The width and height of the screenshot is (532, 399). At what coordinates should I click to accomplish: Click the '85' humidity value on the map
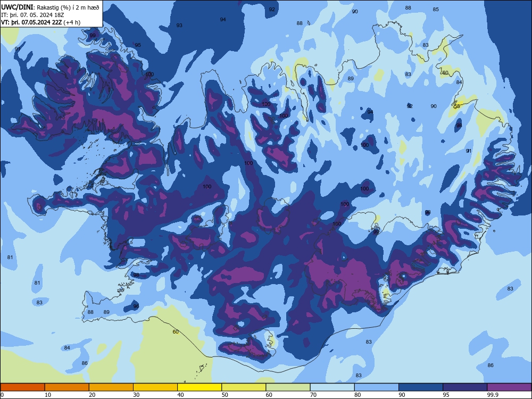tap(436, 9)
